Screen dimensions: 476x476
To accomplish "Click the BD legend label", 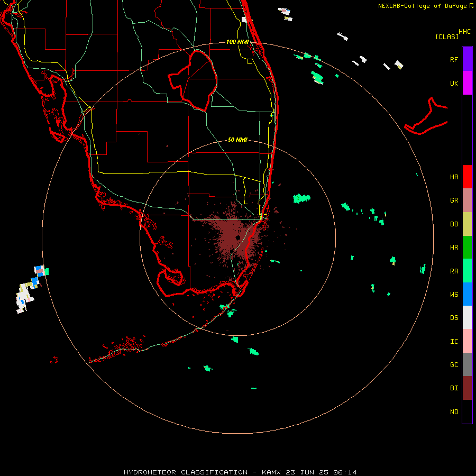I will [x=454, y=224].
